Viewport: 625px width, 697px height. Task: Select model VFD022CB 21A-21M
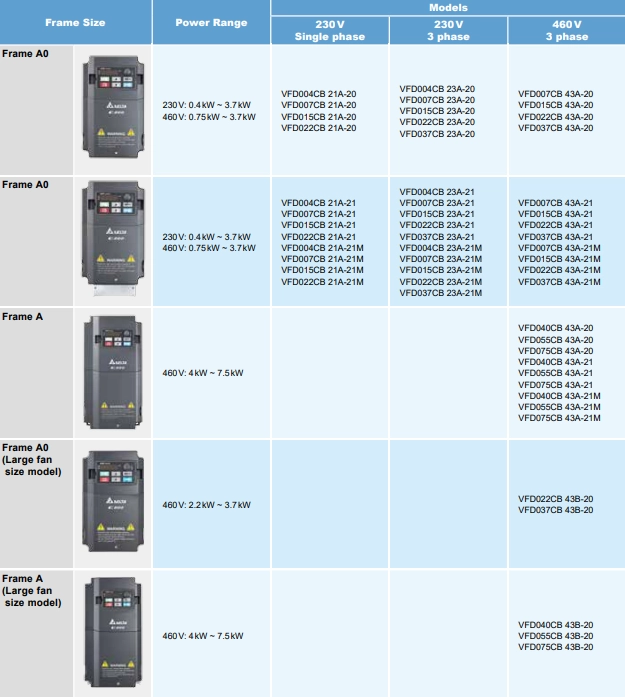[322, 282]
